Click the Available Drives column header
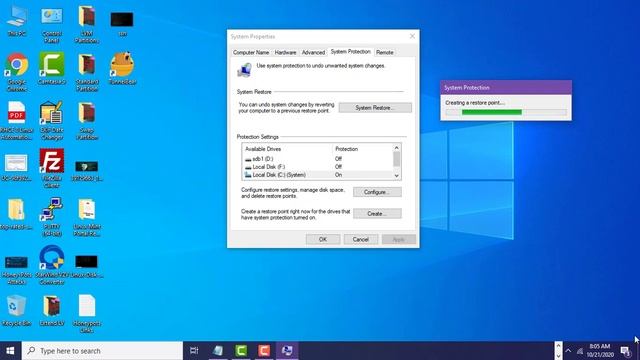The height and width of the screenshot is (360, 640). (x=287, y=149)
